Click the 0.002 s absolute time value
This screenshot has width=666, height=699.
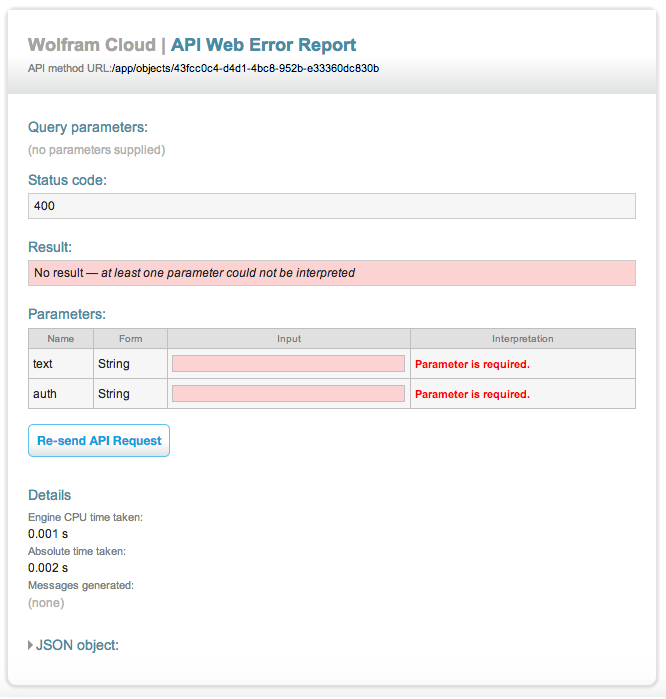[48, 567]
